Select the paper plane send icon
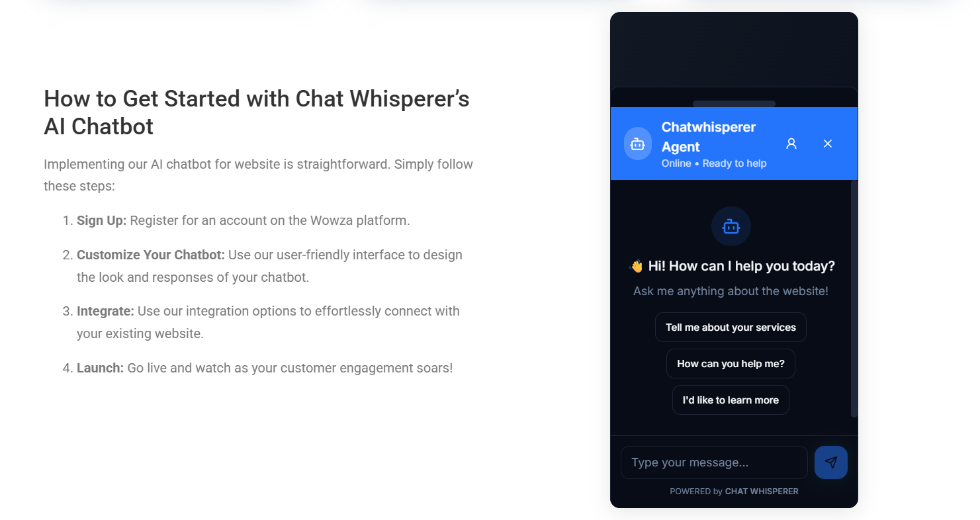 point(831,462)
